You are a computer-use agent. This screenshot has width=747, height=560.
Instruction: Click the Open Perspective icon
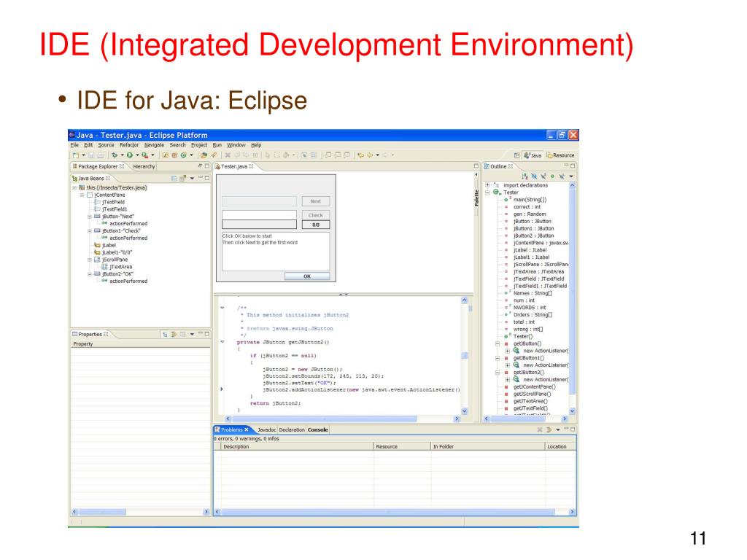pos(517,155)
